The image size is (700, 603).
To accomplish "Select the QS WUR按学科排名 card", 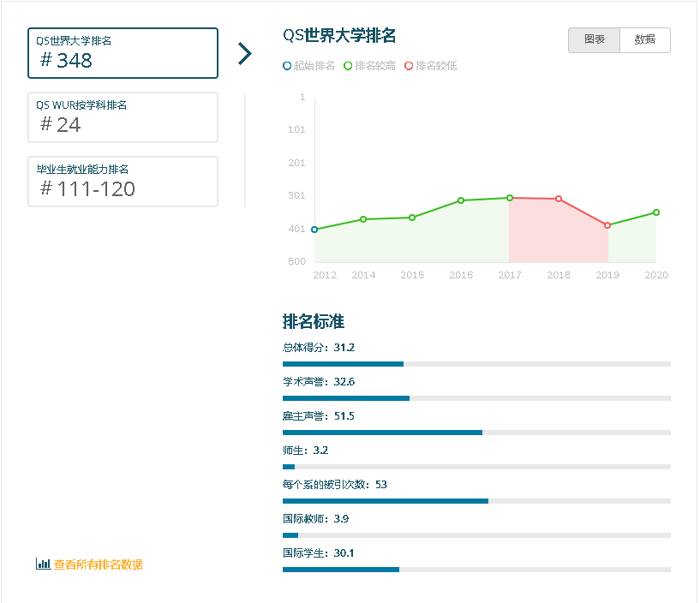I will [x=123, y=116].
